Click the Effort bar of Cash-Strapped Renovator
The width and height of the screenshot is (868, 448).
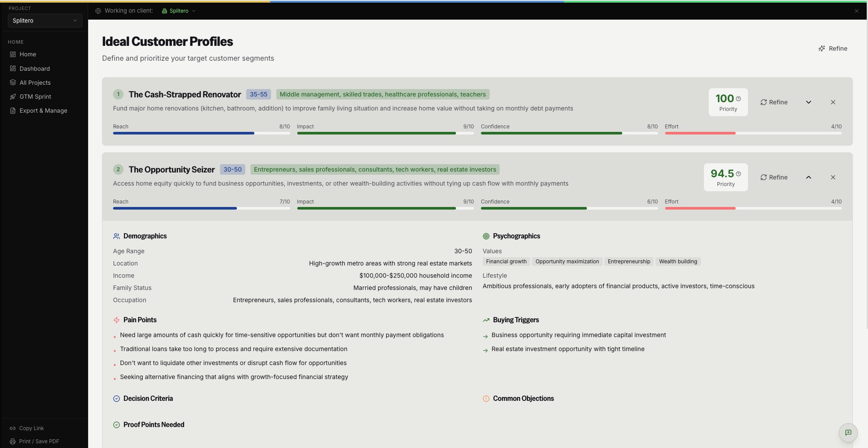753,133
